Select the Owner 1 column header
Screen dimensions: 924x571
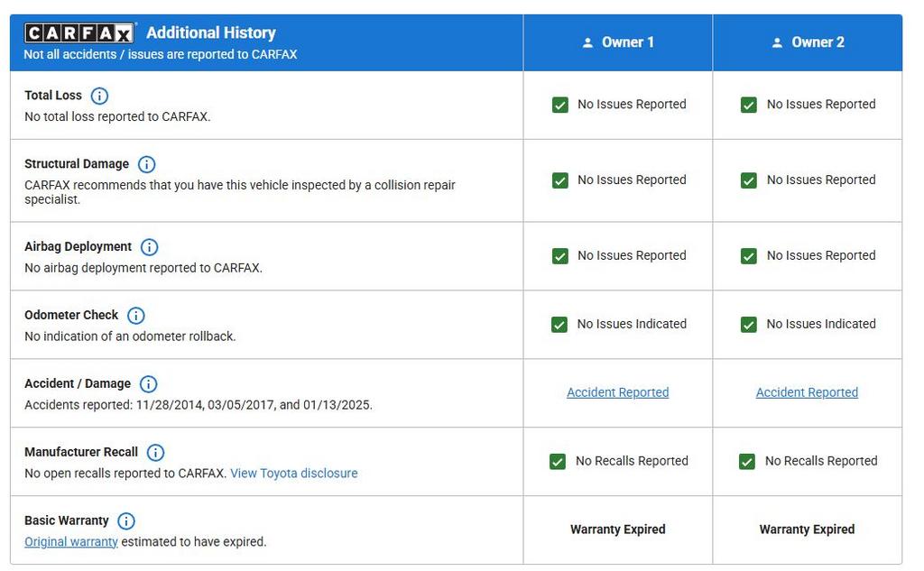tap(617, 42)
